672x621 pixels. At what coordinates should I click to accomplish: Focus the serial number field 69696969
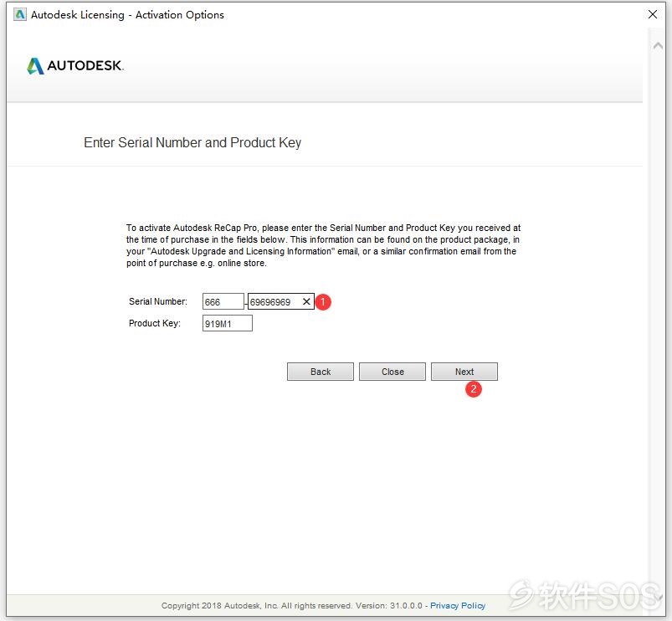click(x=280, y=302)
